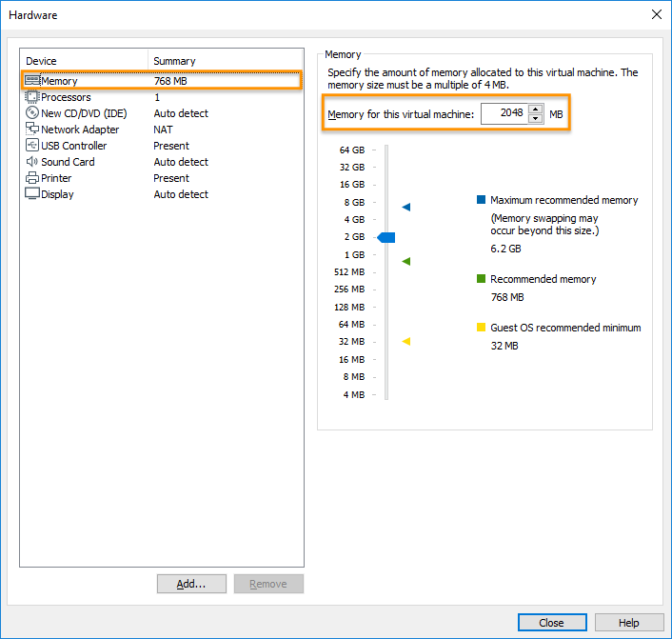
Task: Click the Close button
Action: pyautogui.click(x=552, y=622)
